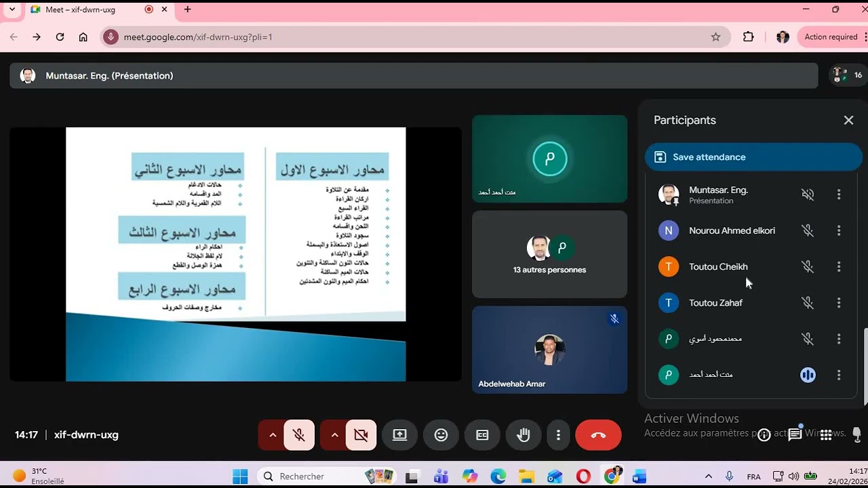Click the FRA language indicator

pos(753,476)
